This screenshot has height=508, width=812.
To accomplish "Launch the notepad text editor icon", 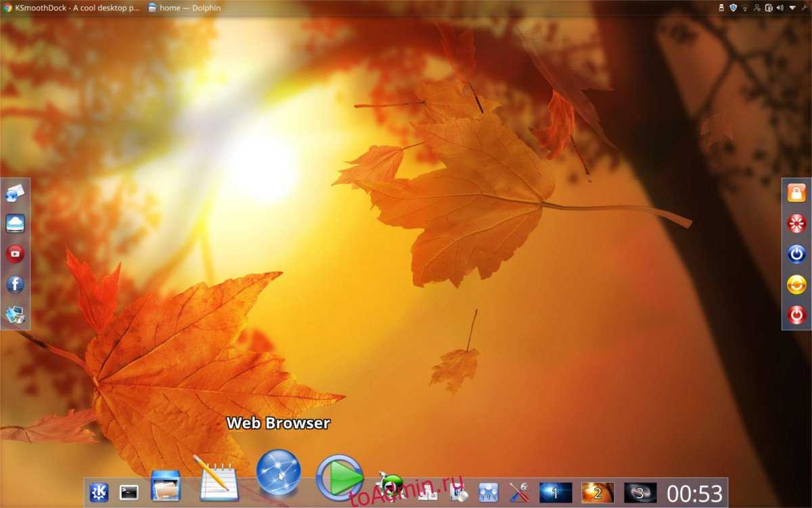I will tap(215, 480).
